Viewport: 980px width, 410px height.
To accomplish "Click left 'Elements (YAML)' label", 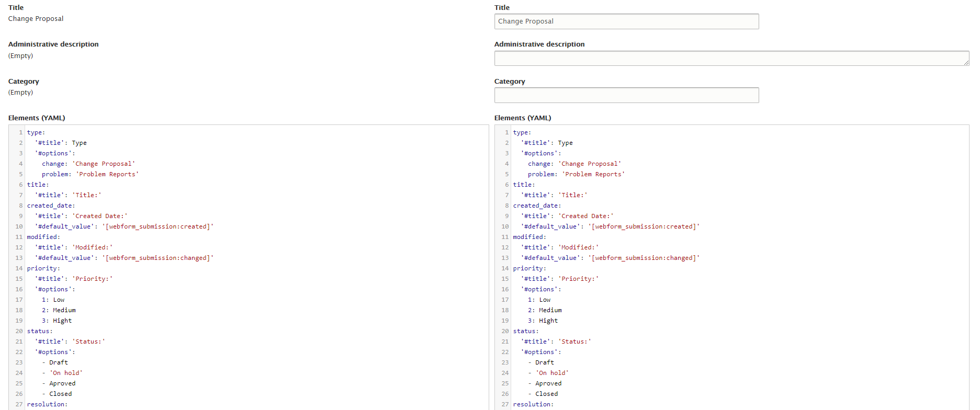I will [37, 118].
